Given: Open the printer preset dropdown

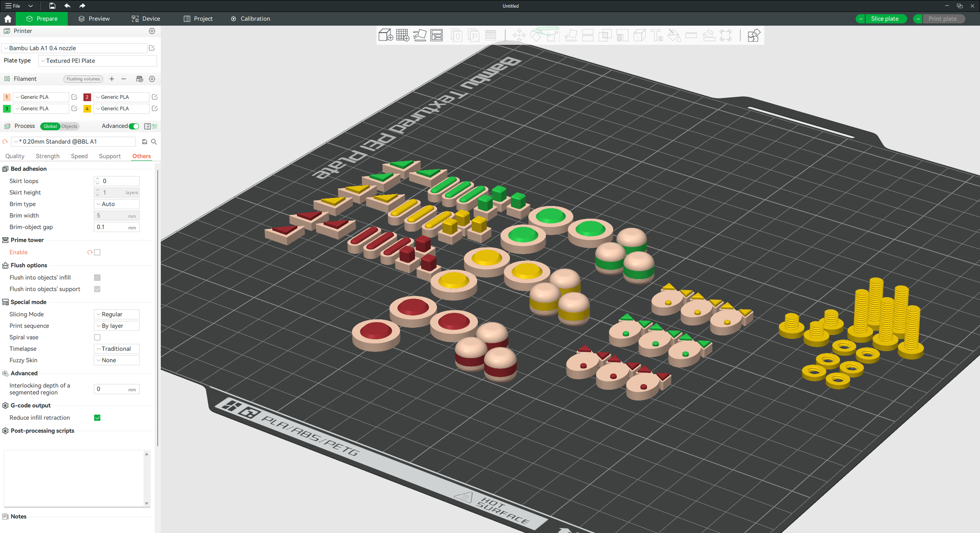Looking at the screenshot, I should 75,48.
